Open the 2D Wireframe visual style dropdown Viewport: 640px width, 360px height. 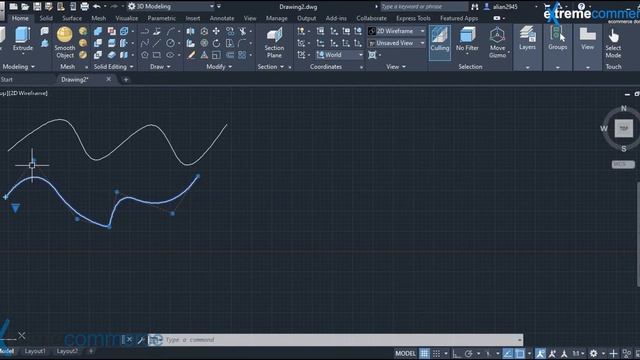[397, 31]
